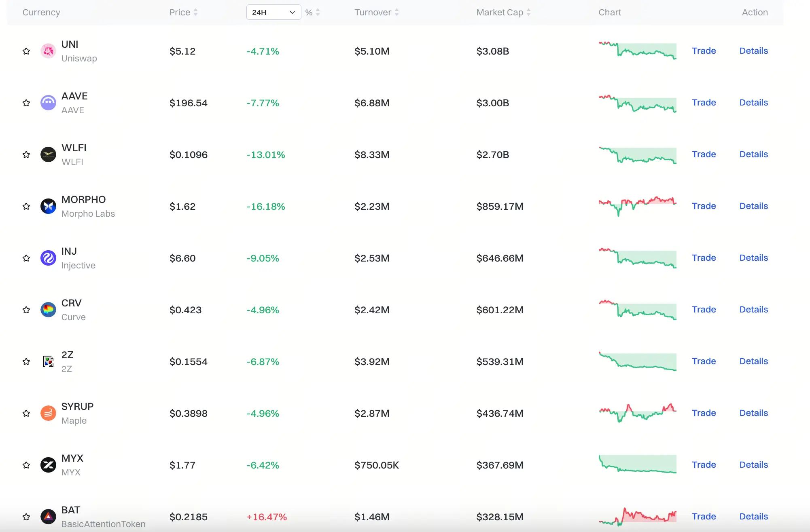Click the Maple SYRUP coin logo
This screenshot has height=532, width=810.
point(48,413)
